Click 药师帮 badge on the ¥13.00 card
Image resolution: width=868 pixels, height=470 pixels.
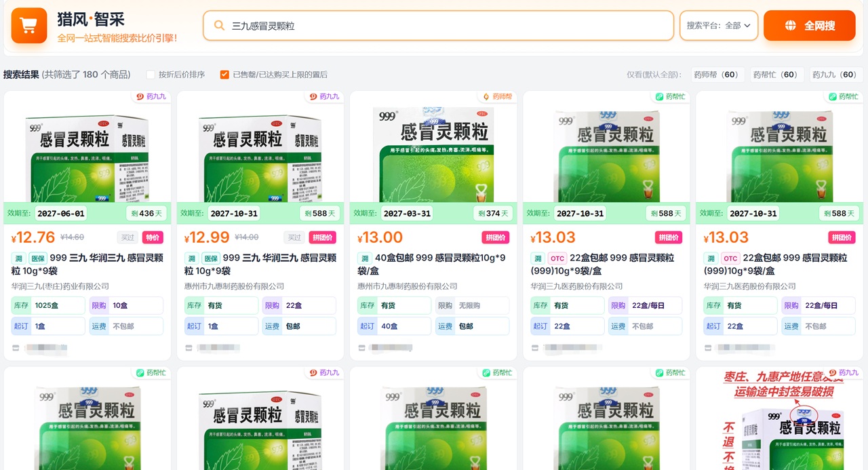point(497,96)
